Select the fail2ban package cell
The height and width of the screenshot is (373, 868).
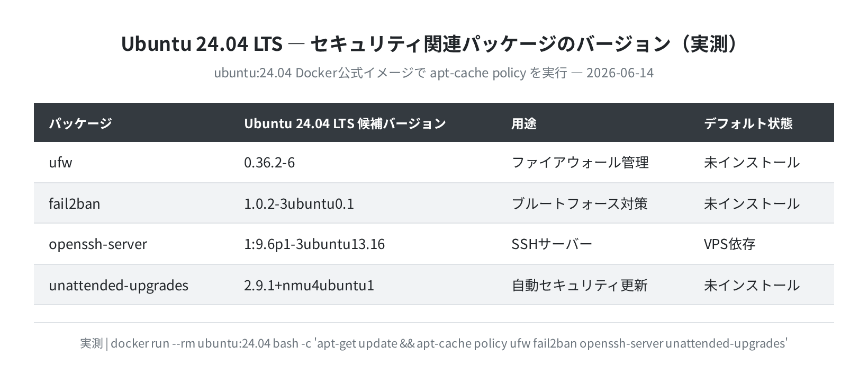click(x=75, y=203)
